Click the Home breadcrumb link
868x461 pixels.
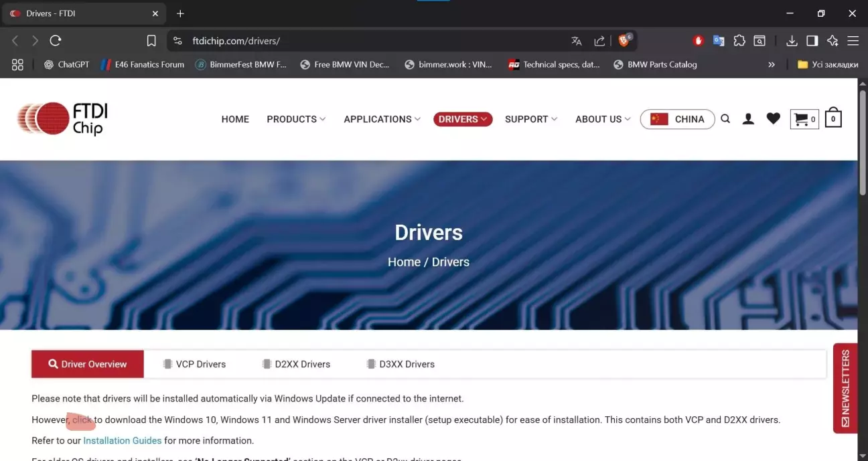[404, 262]
